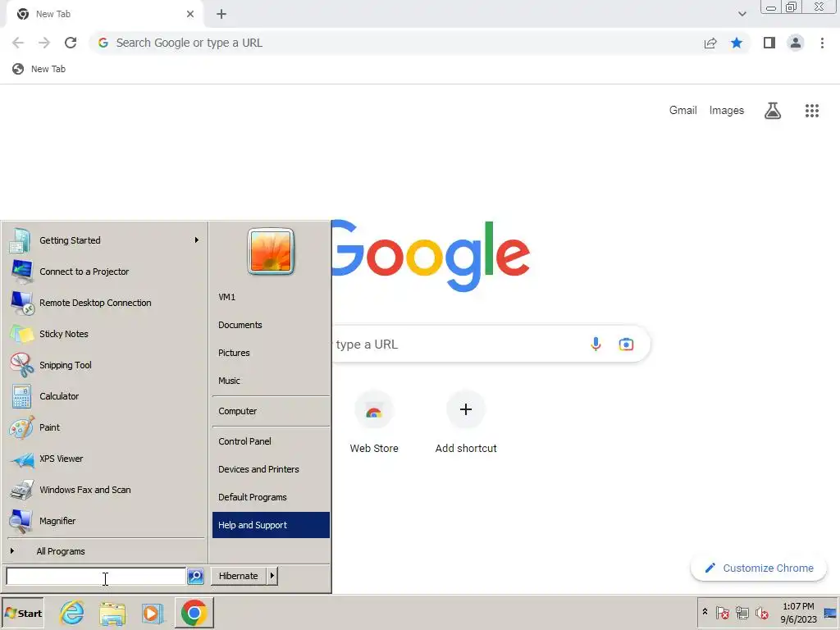Search by image with camera icon
840x630 pixels.
click(x=626, y=344)
